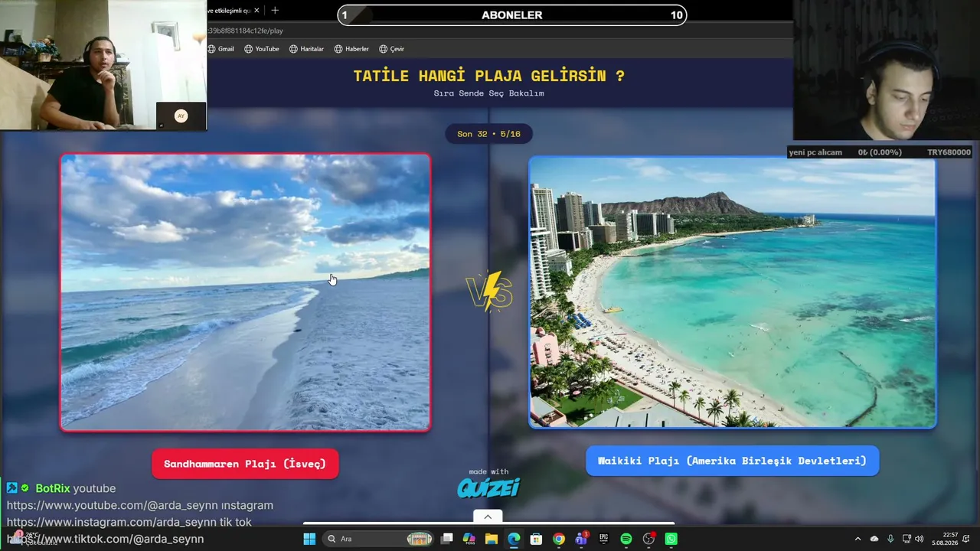The height and width of the screenshot is (551, 980).
Task: Open the Haberler bookmark
Action: pyautogui.click(x=351, y=49)
